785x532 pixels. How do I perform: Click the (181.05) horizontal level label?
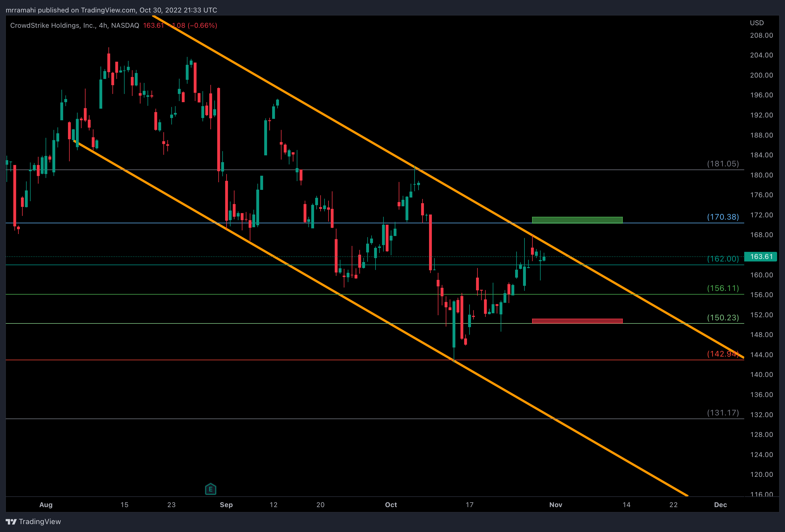(x=723, y=164)
